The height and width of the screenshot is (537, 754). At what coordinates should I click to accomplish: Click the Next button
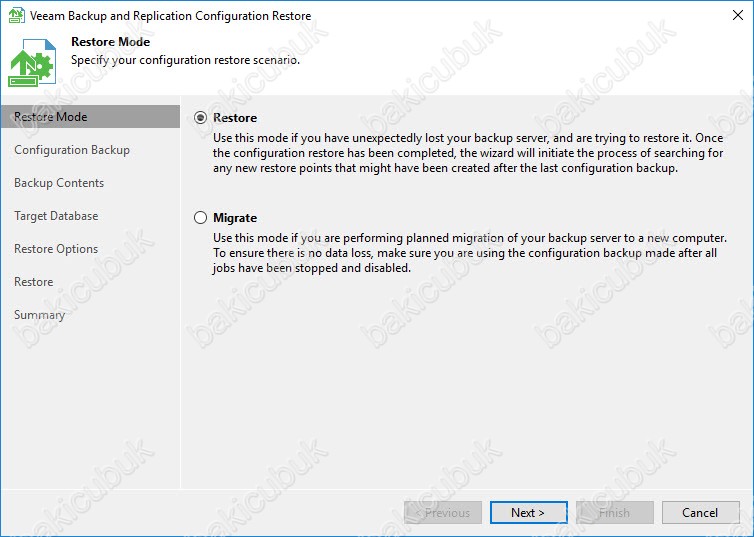(x=528, y=513)
